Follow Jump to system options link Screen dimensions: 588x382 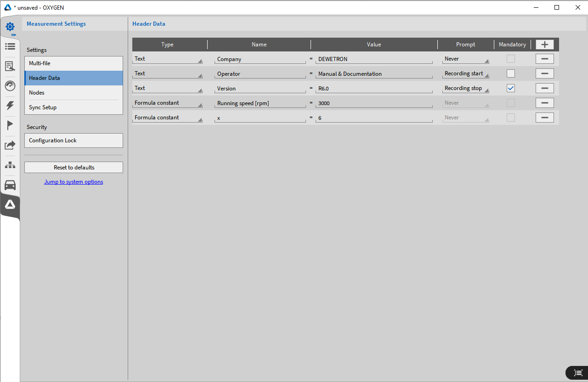pos(73,182)
